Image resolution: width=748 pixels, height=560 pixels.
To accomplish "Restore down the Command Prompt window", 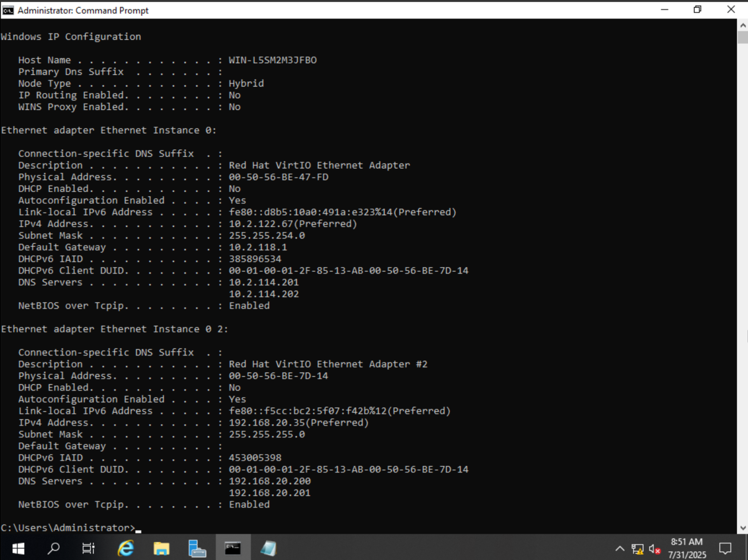I will (x=697, y=10).
